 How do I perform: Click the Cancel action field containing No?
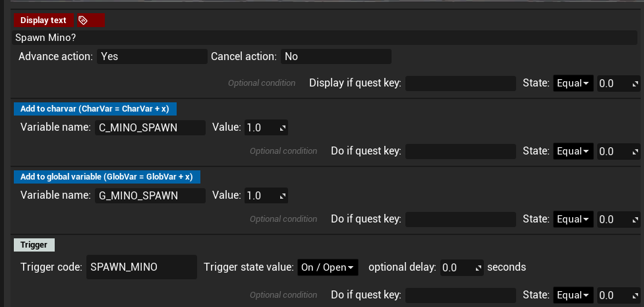(336, 57)
